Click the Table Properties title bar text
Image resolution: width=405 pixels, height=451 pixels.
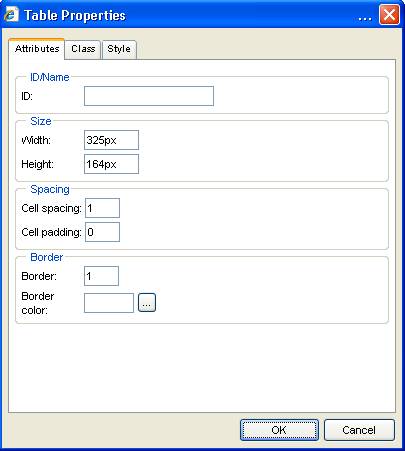(x=75, y=15)
